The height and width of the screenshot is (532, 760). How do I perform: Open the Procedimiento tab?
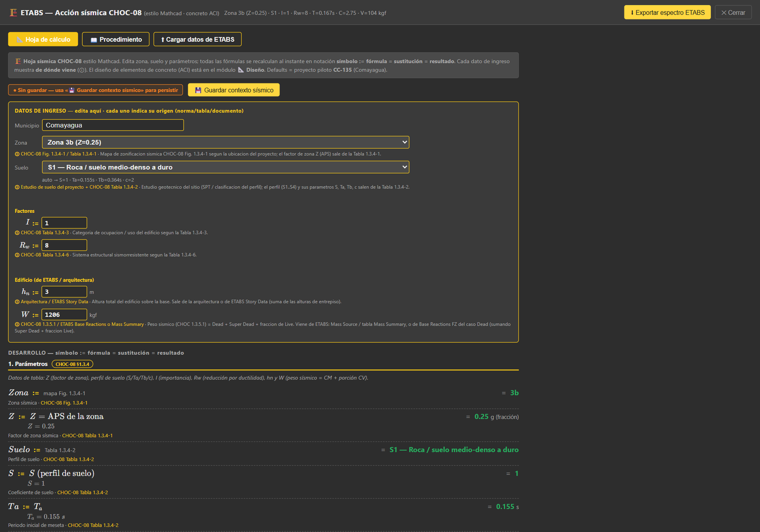116,39
